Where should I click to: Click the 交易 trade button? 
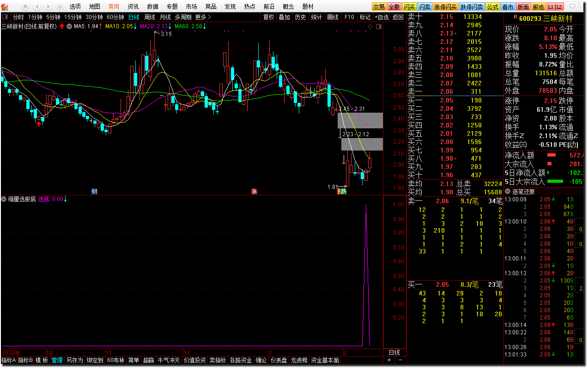pos(379,7)
